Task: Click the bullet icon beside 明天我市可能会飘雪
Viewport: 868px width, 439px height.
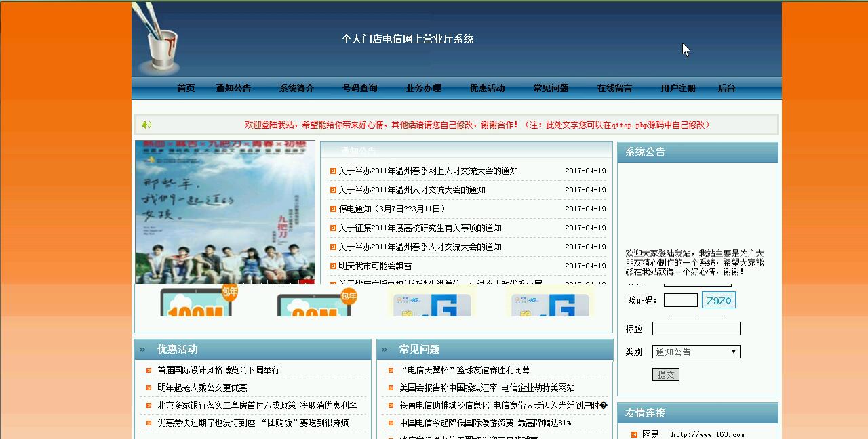Action: coord(333,266)
